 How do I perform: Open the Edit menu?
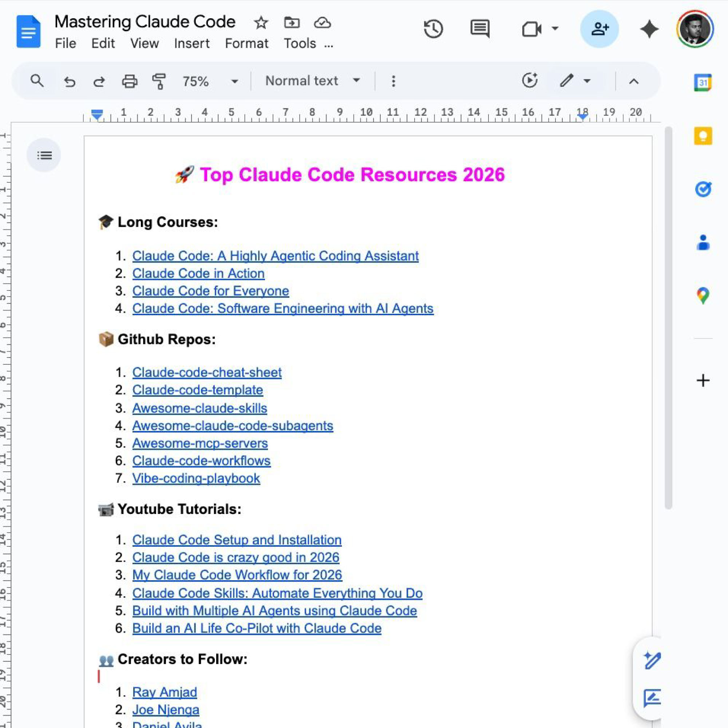[x=103, y=44]
